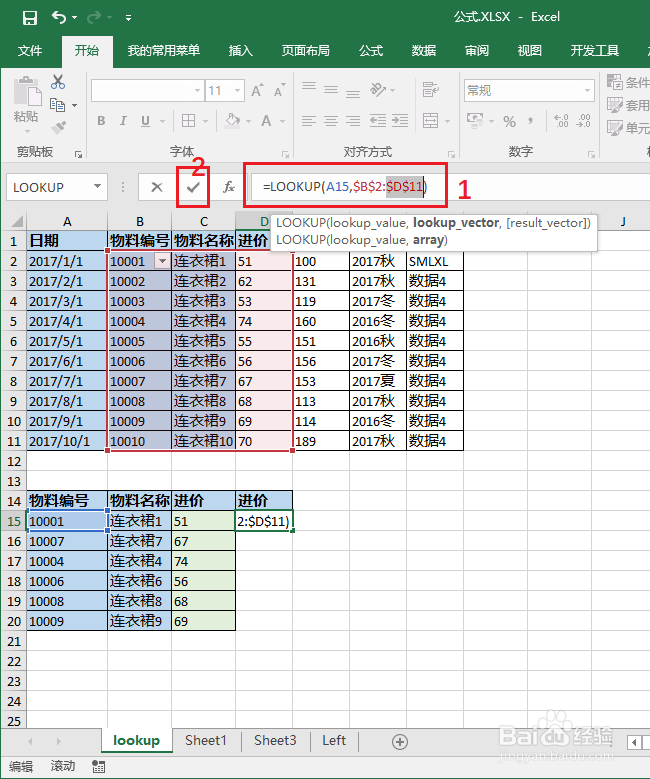Screen dimensions: 650x779
Task: Open the font name dropdown
Action: coord(197,91)
